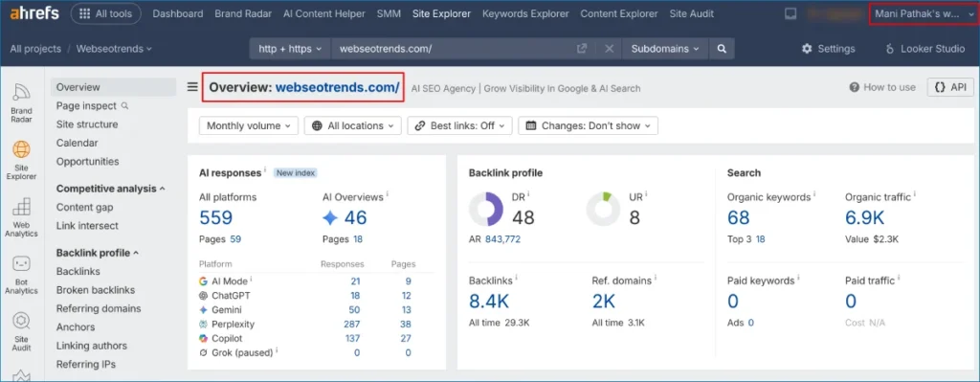The height and width of the screenshot is (382, 980).
Task: Open Brand Radar in top navigation
Action: 243,13
